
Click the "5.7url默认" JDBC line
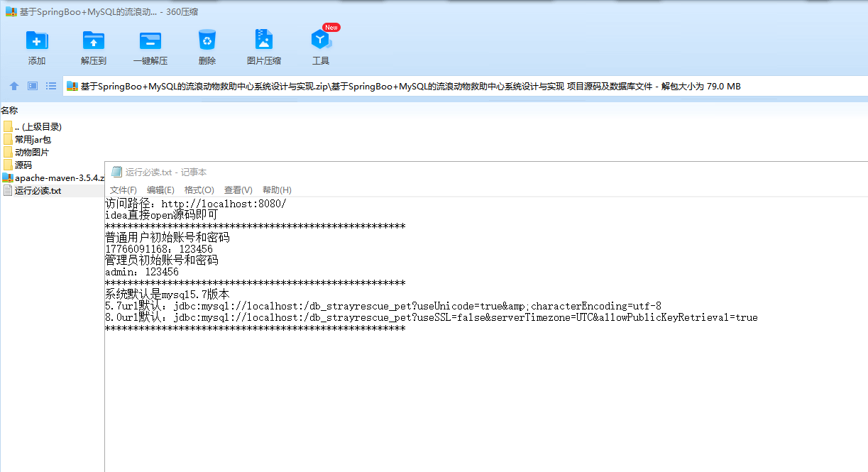(383, 306)
